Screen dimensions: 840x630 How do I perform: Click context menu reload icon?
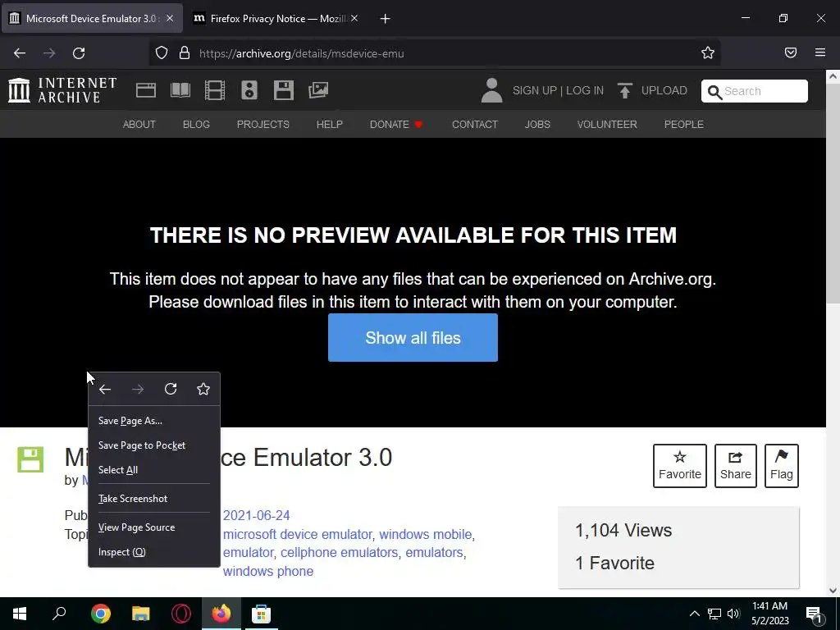171,389
